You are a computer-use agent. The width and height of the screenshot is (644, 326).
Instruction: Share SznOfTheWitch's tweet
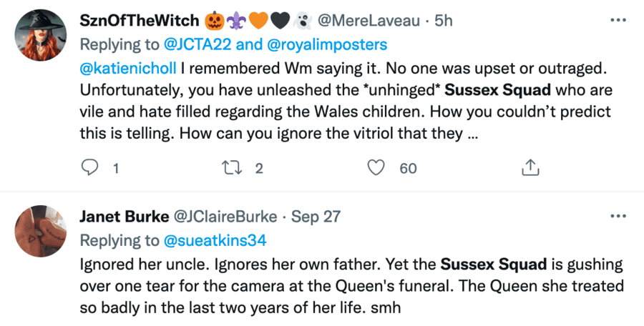530,168
